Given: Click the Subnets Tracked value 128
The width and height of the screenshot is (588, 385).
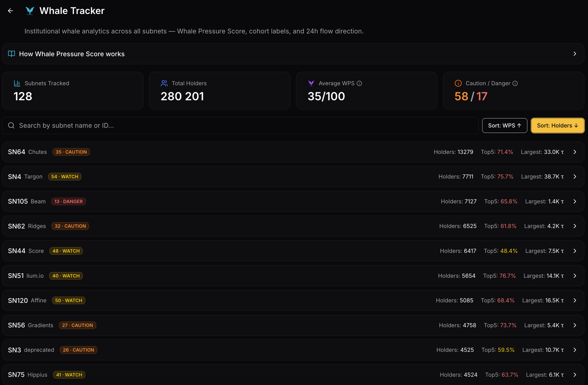Looking at the screenshot, I should click(x=23, y=96).
